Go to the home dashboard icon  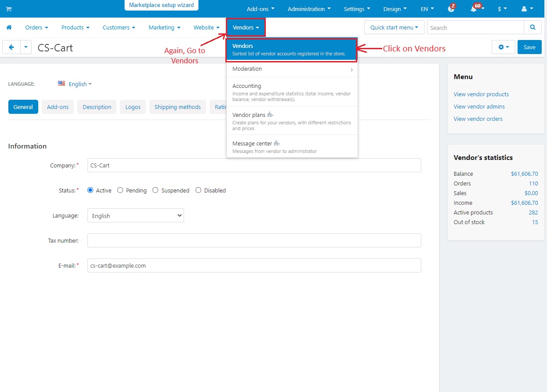tap(9, 27)
